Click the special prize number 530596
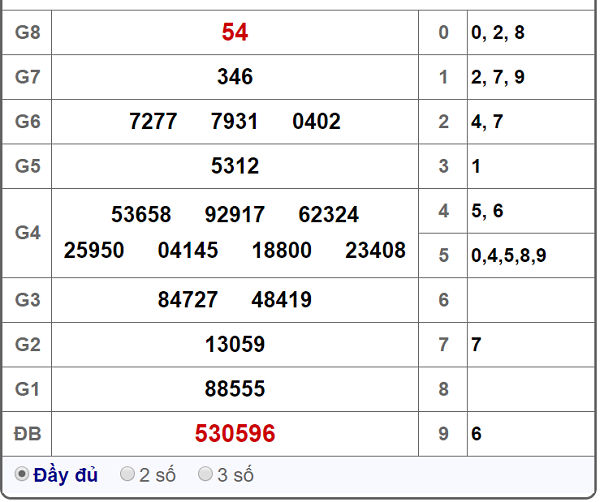The image size is (600, 502). pyautogui.click(x=235, y=433)
